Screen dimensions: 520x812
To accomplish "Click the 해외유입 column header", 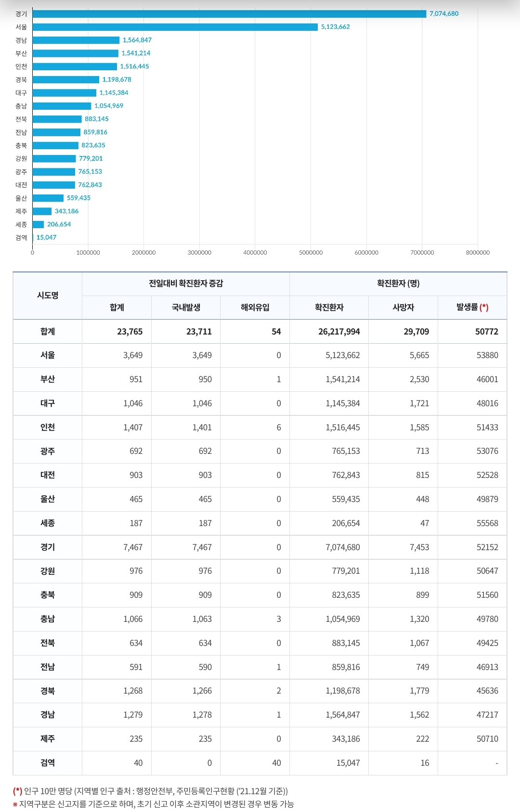I will tap(255, 307).
